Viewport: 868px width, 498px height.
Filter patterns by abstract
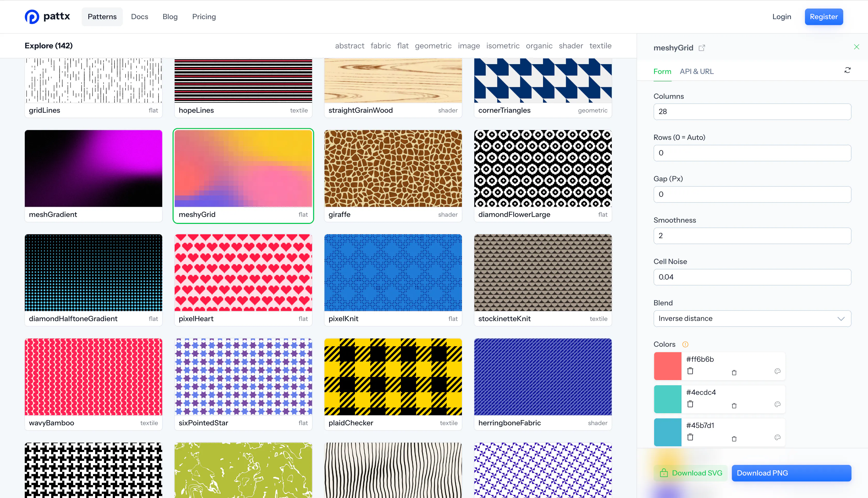tap(350, 46)
